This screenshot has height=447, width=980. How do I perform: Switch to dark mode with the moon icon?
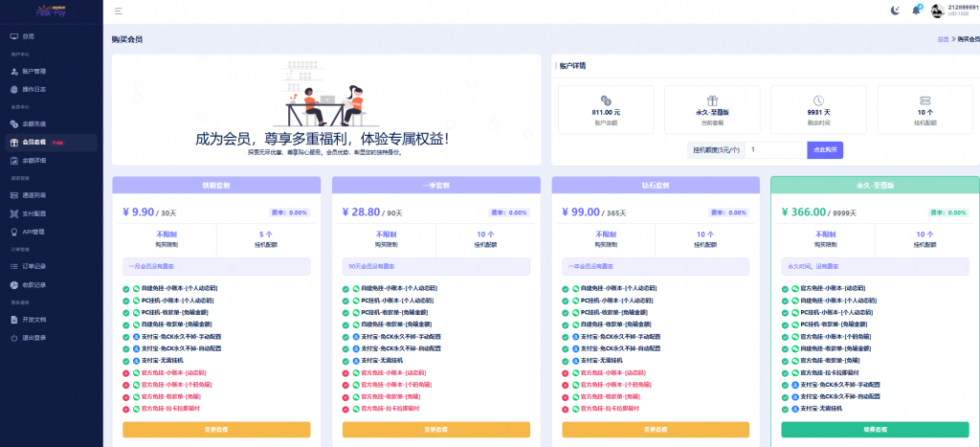(895, 11)
